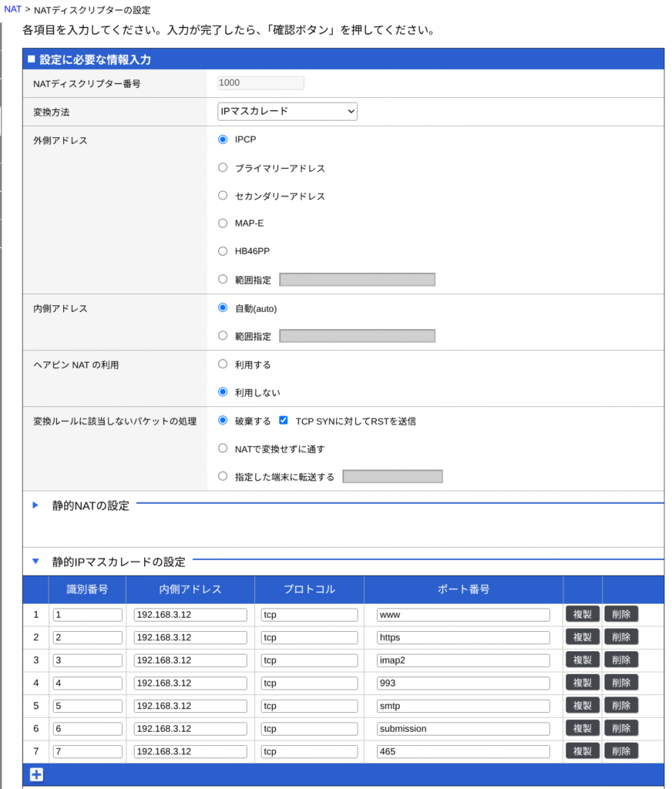Screen dimensions: 672x789
Task: Select the HB46PP radio button
Action: coord(223,251)
